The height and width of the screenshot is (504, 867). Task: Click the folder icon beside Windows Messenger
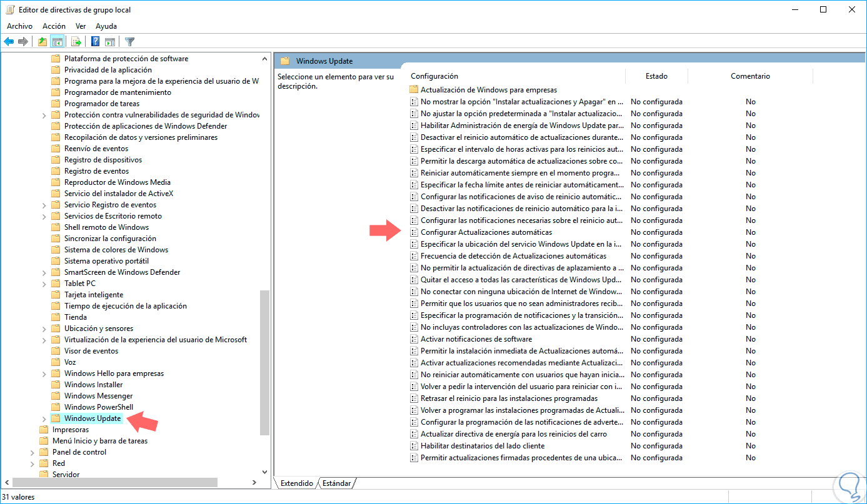click(x=56, y=396)
